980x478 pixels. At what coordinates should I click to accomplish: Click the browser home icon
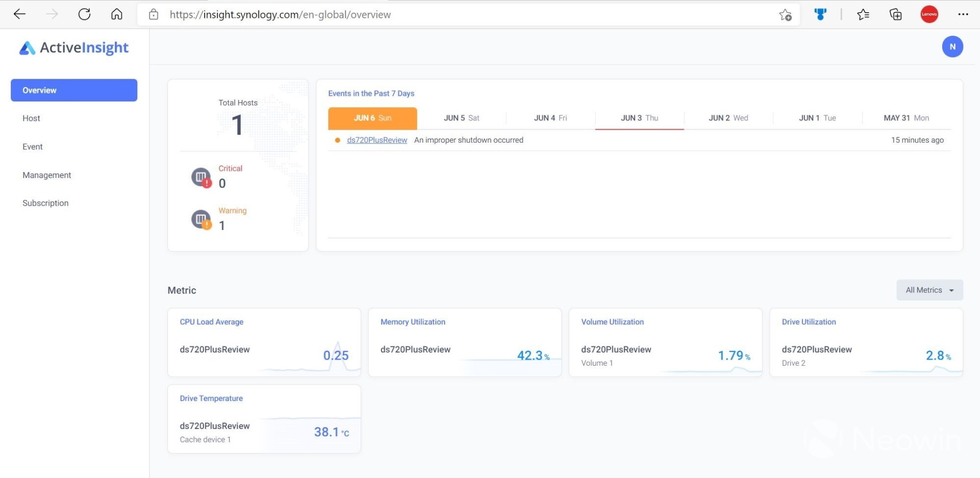(x=116, y=14)
